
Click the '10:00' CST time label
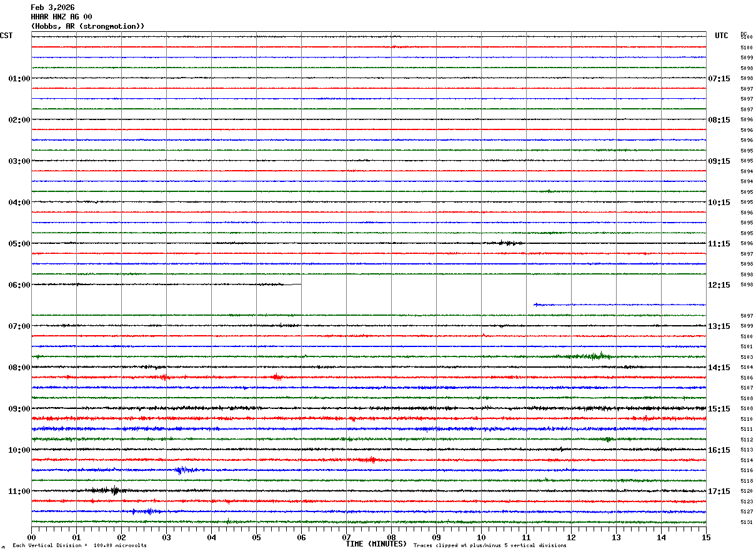pyautogui.click(x=19, y=450)
